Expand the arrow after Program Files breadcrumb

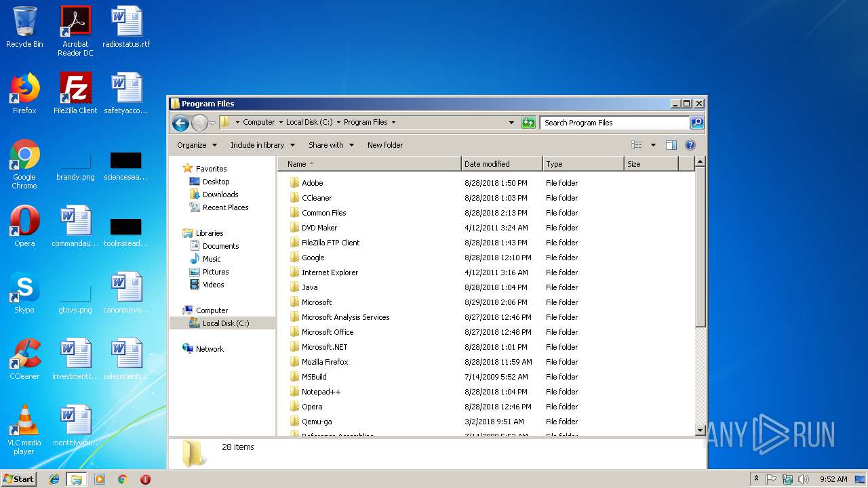click(x=393, y=123)
